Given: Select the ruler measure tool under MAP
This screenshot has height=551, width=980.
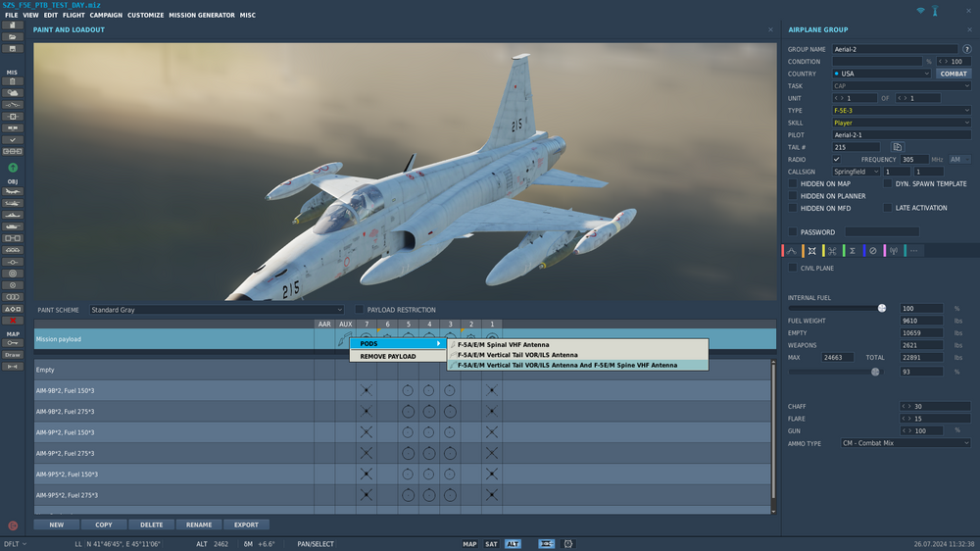Looking at the screenshot, I should [x=12, y=367].
